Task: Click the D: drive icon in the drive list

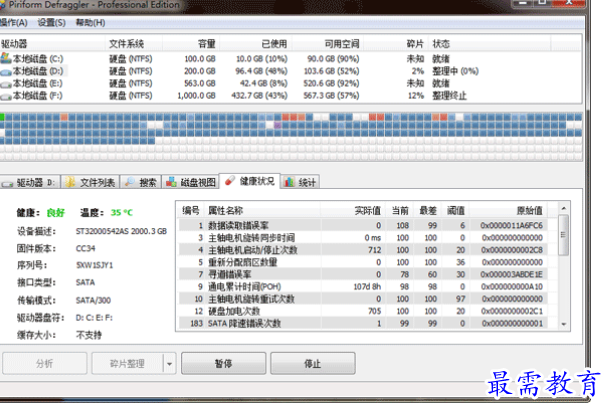Action: pyautogui.click(x=6, y=72)
